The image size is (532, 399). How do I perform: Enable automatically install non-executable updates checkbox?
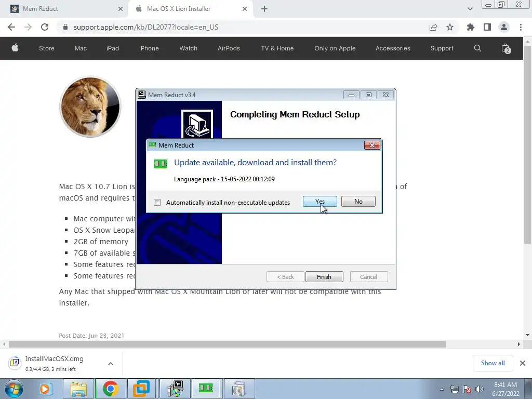point(157,203)
